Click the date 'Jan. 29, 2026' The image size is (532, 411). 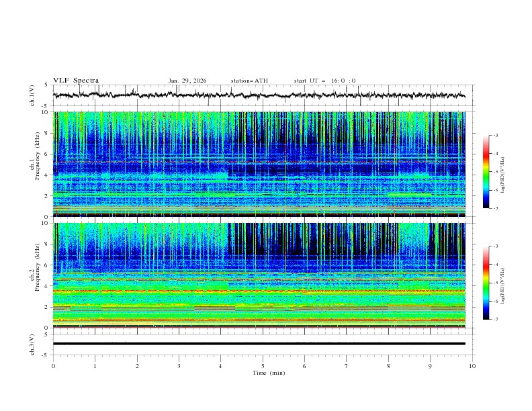click(x=187, y=81)
